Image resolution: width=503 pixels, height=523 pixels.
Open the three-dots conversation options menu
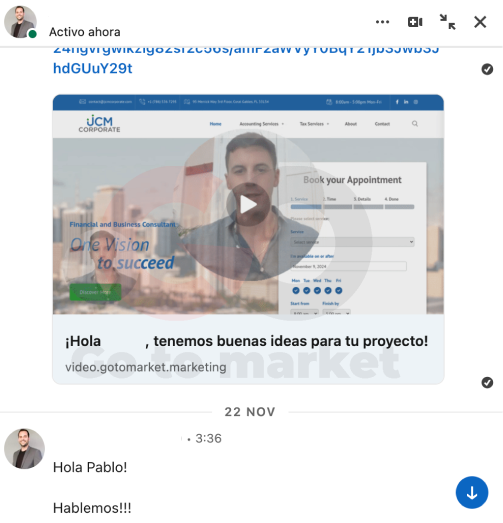[382, 22]
